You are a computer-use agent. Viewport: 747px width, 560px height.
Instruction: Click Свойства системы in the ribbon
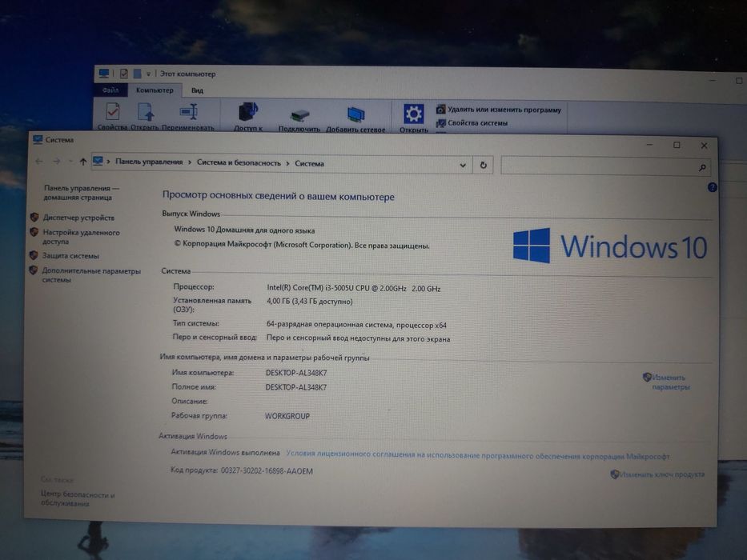point(472,123)
